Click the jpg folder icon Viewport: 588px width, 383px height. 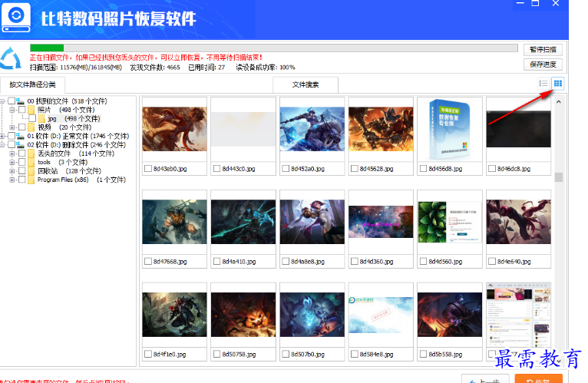point(41,118)
